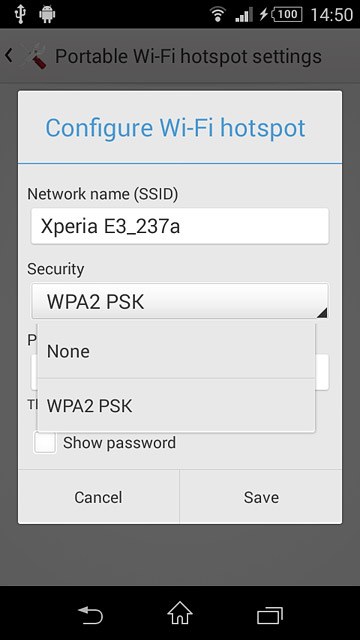Select None from the security list
This screenshot has height=640, width=360.
pos(176,351)
